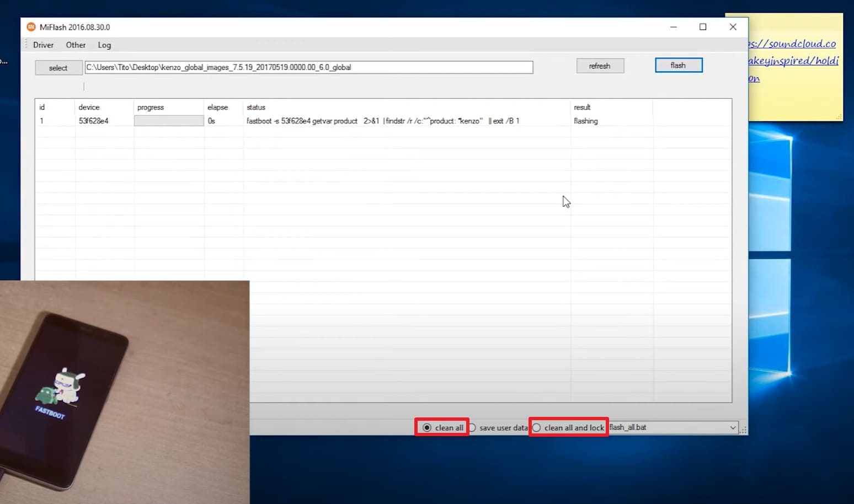The image size is (854, 504).
Task: Click the select button to choose folder
Action: click(x=58, y=68)
